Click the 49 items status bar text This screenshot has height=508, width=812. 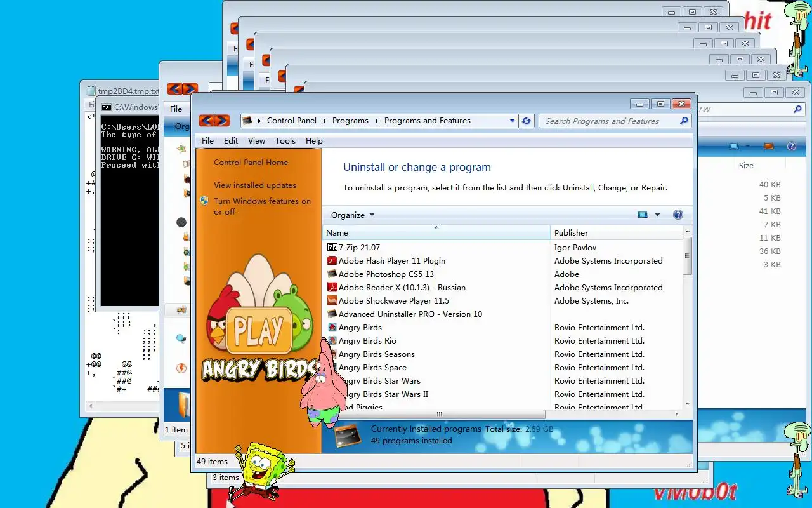pos(212,462)
